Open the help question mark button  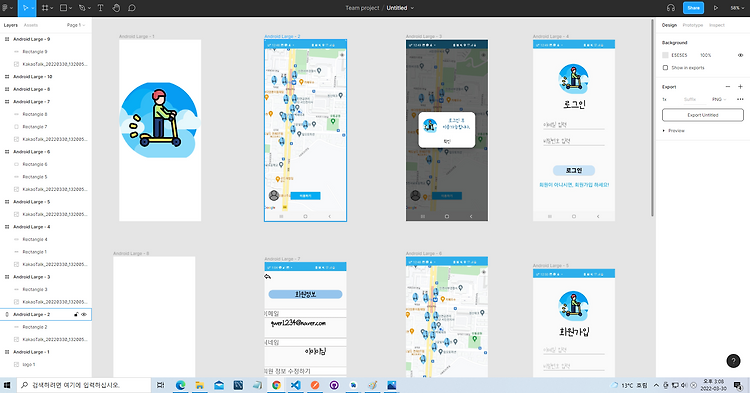pyautogui.click(x=733, y=361)
